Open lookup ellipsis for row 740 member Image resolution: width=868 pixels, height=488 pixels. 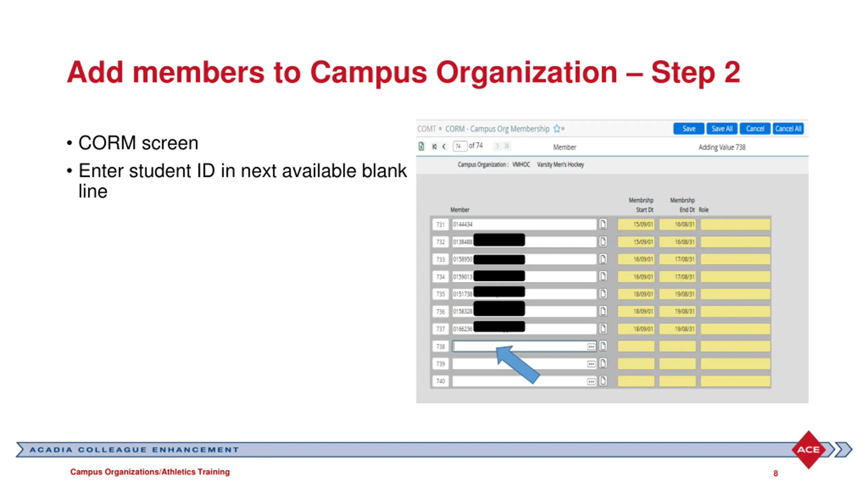pos(591,382)
